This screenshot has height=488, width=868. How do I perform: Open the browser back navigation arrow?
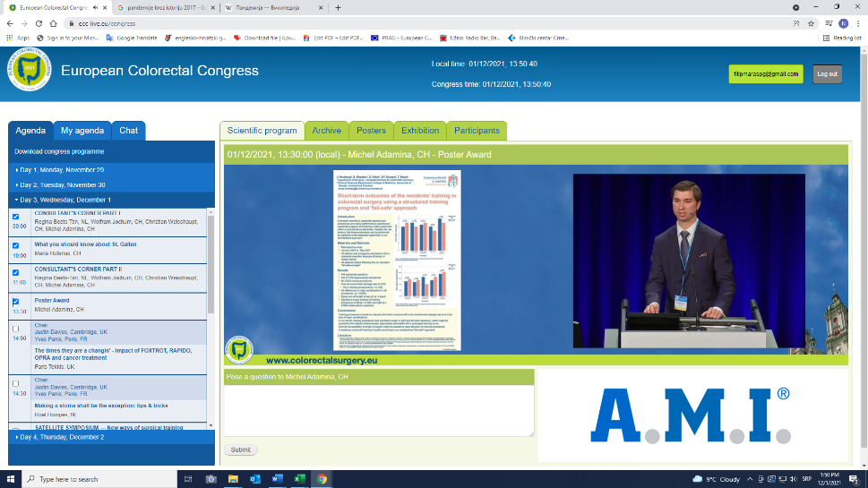click(9, 23)
